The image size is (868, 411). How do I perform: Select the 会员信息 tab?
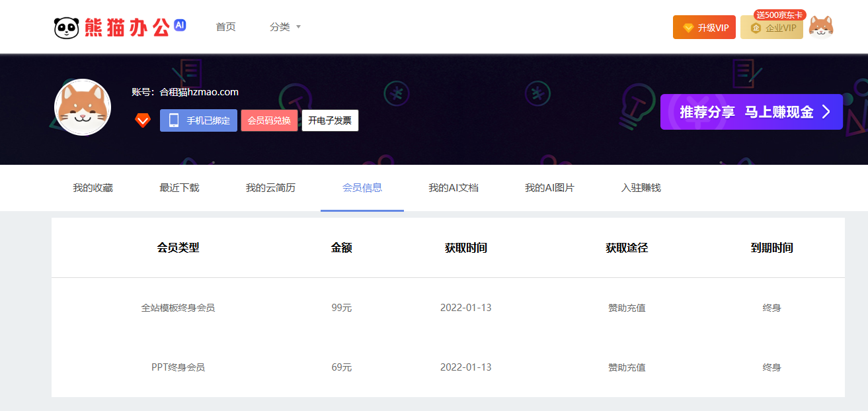[362, 188]
